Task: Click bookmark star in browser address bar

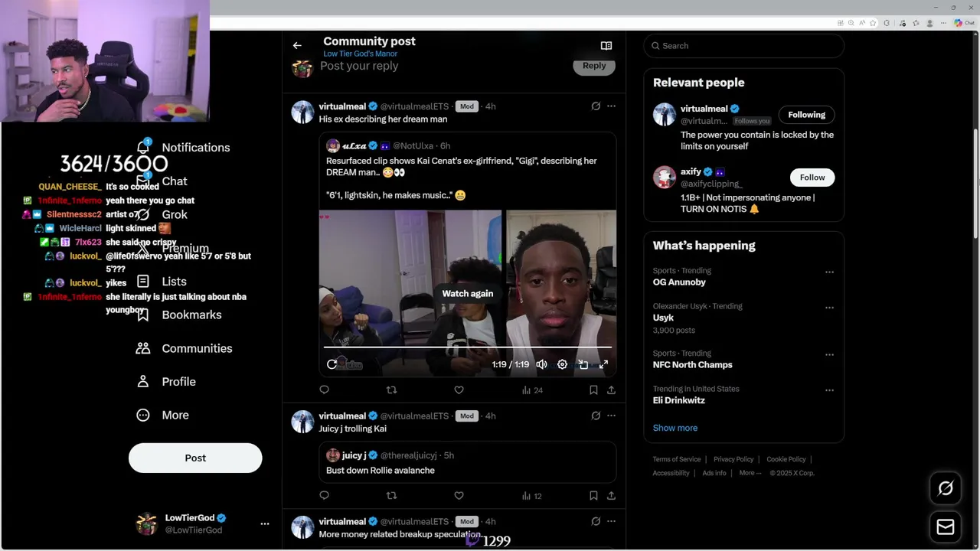Action: click(x=872, y=23)
